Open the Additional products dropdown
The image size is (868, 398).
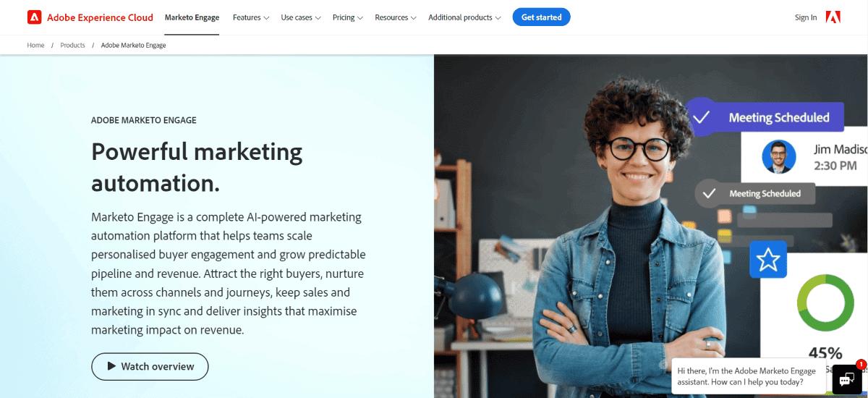point(464,17)
